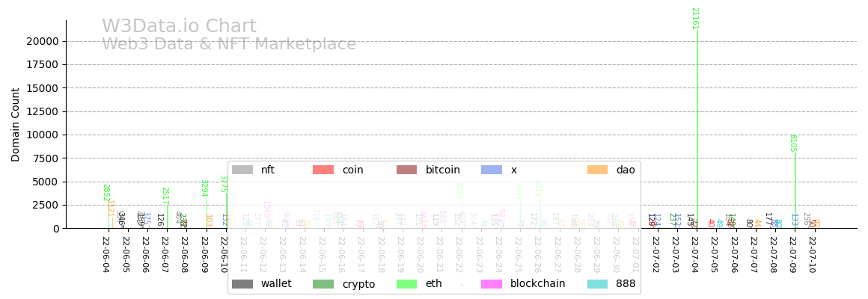Click the 22-07-04 date tick label
The height and width of the screenshot is (299, 868).
(x=694, y=254)
